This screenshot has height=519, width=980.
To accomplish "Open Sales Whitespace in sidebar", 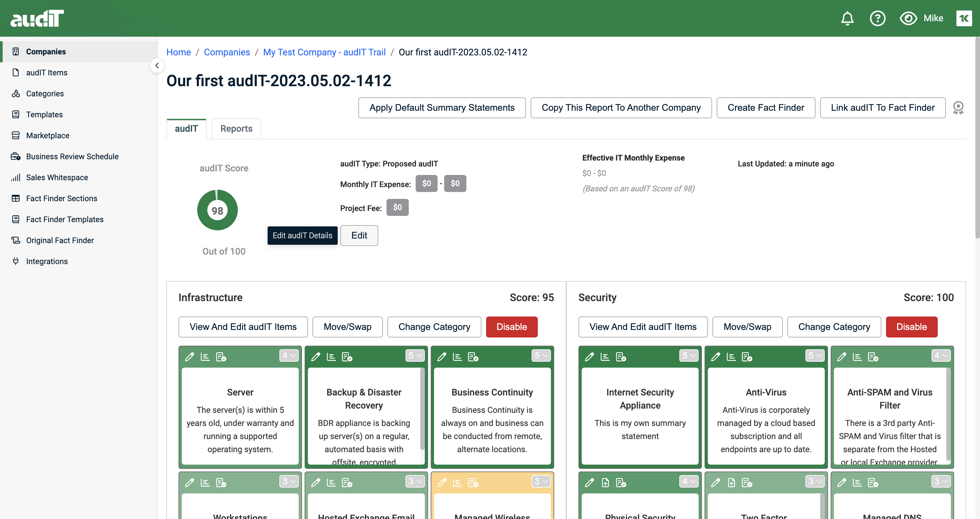I will [79, 177].
